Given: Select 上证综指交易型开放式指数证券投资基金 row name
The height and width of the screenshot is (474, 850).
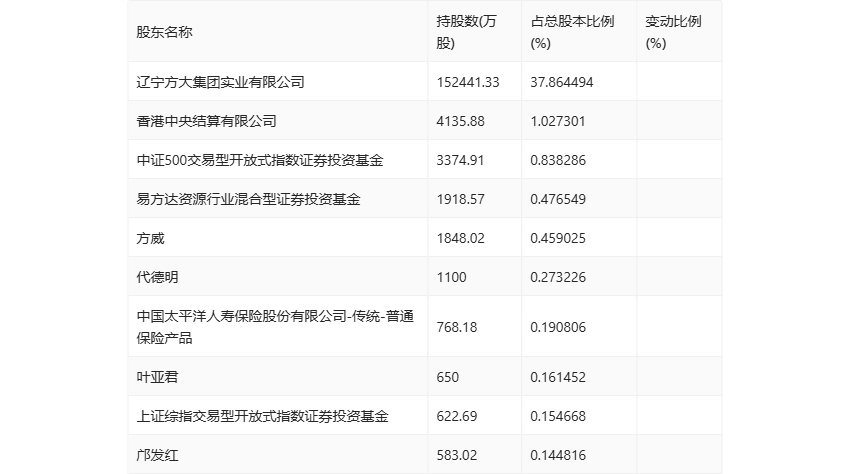Looking at the screenshot, I should point(262,416).
